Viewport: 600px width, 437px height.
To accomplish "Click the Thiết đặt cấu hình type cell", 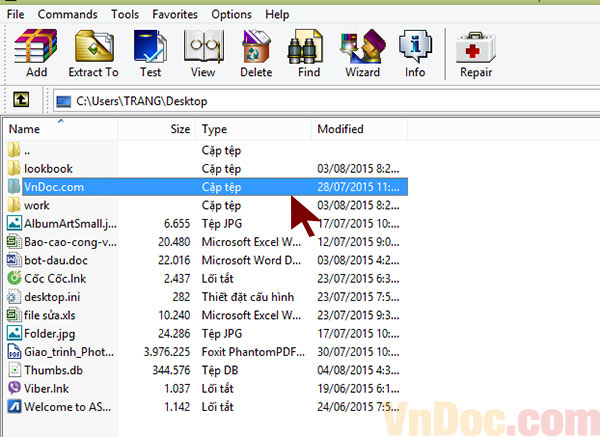I will pos(248,297).
